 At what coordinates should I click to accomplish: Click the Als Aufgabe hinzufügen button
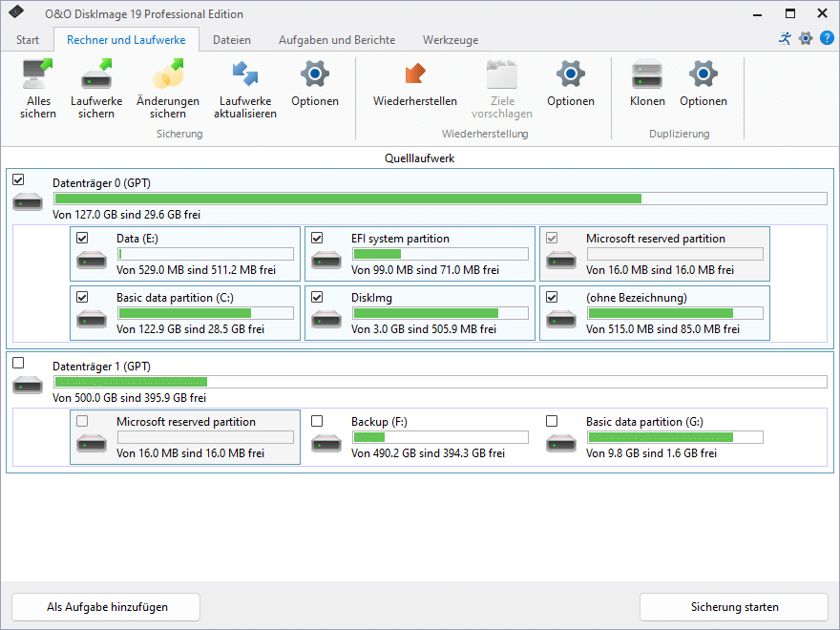click(106, 607)
